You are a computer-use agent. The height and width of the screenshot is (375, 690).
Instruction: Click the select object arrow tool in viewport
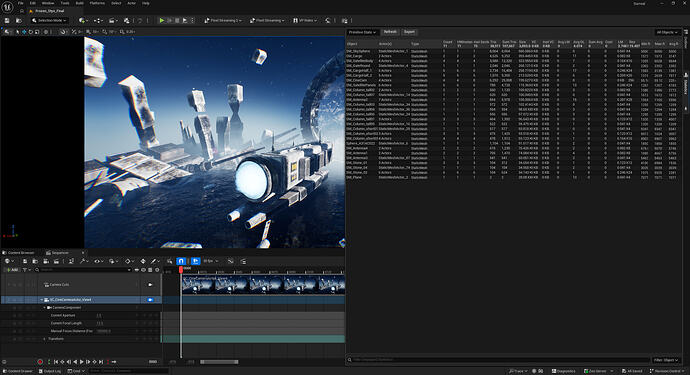17,32
